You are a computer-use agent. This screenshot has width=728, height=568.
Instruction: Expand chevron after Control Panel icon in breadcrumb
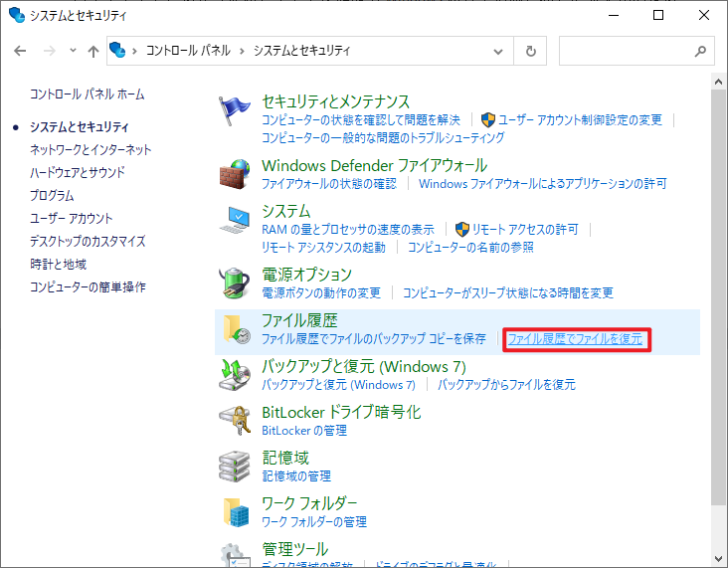pos(134,51)
